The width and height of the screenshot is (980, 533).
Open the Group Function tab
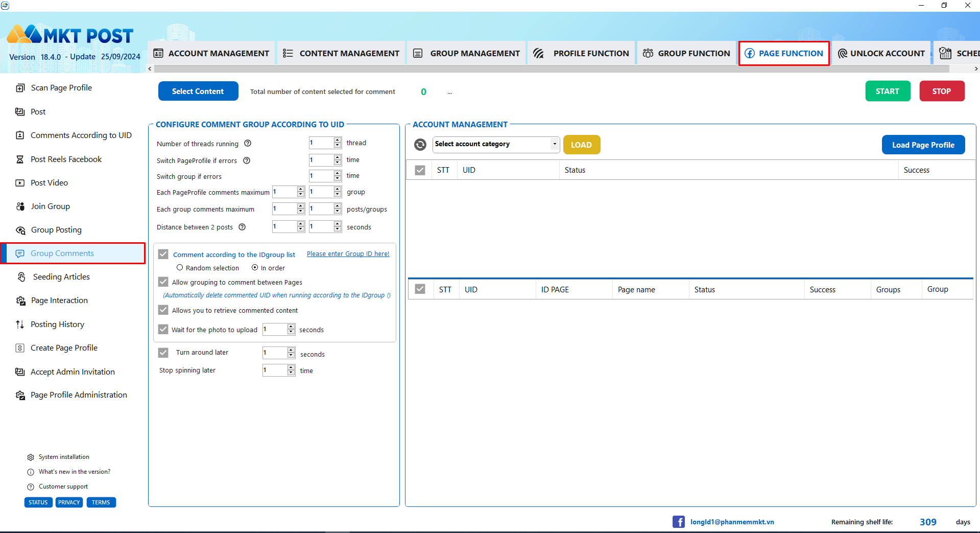[x=686, y=53]
